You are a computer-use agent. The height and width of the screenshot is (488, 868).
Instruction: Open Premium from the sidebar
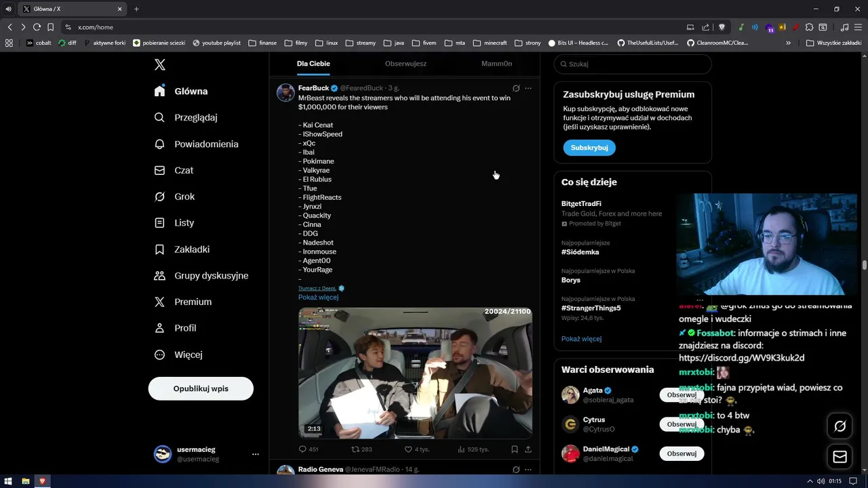[x=183, y=302]
